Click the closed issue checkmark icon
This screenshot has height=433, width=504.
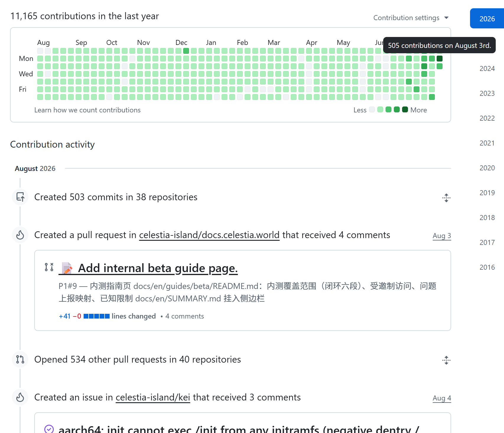[x=49, y=429]
